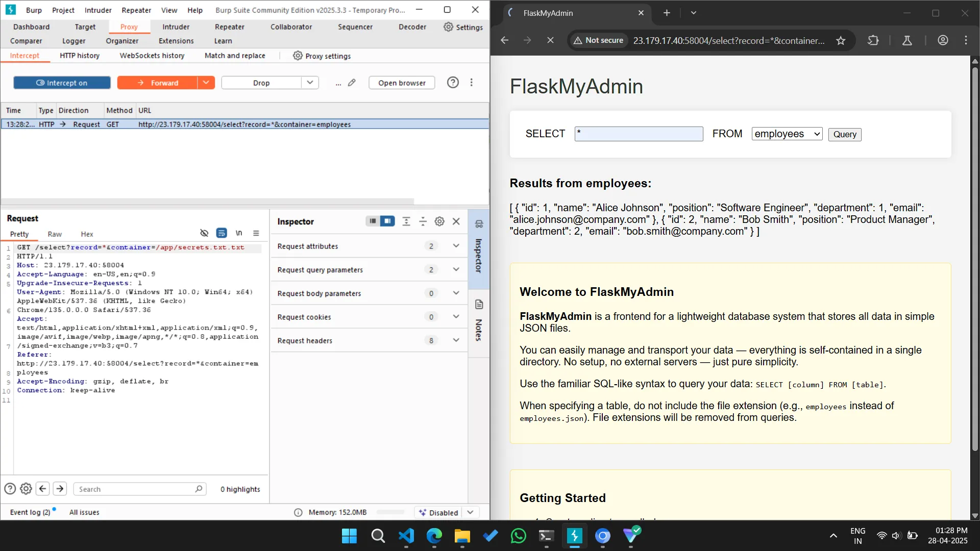Open browser tab search chevron

point(693,13)
